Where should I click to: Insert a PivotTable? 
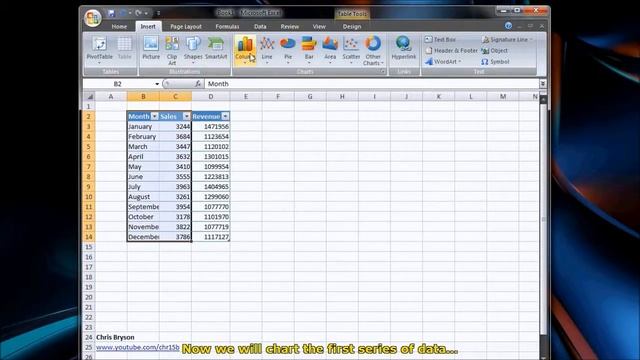[99, 49]
